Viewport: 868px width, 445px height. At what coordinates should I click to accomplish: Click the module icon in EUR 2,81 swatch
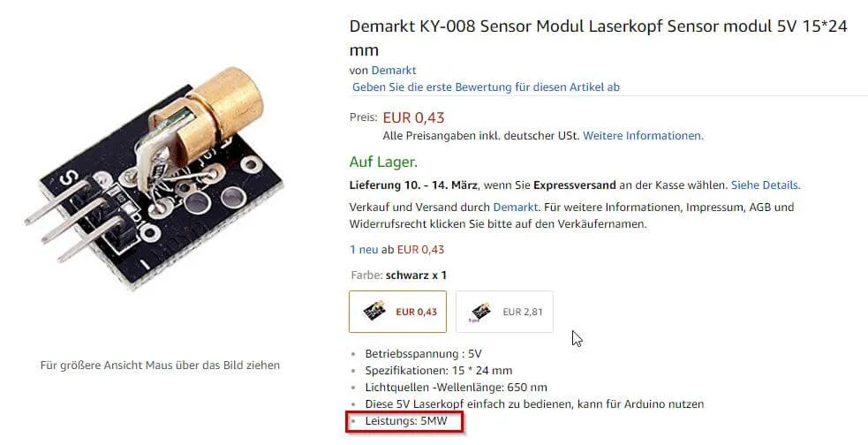481,312
